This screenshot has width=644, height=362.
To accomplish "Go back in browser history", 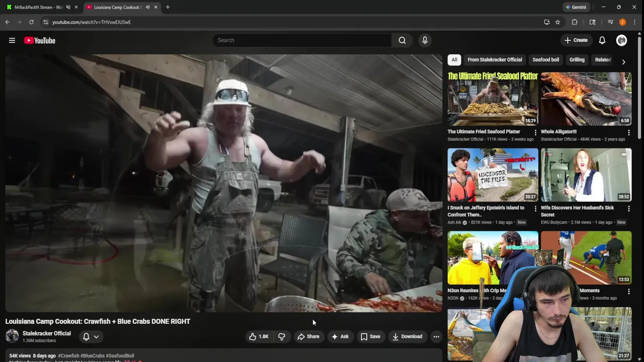I will click(7, 22).
